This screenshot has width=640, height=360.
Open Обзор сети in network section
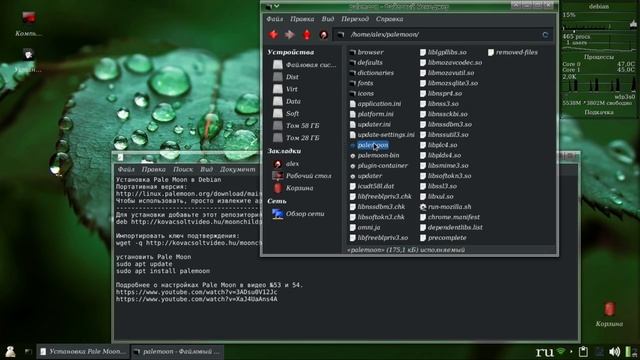[299, 213]
